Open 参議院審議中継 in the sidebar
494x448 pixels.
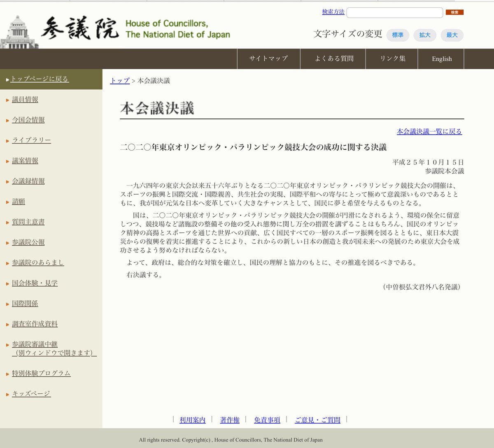tap(35, 344)
